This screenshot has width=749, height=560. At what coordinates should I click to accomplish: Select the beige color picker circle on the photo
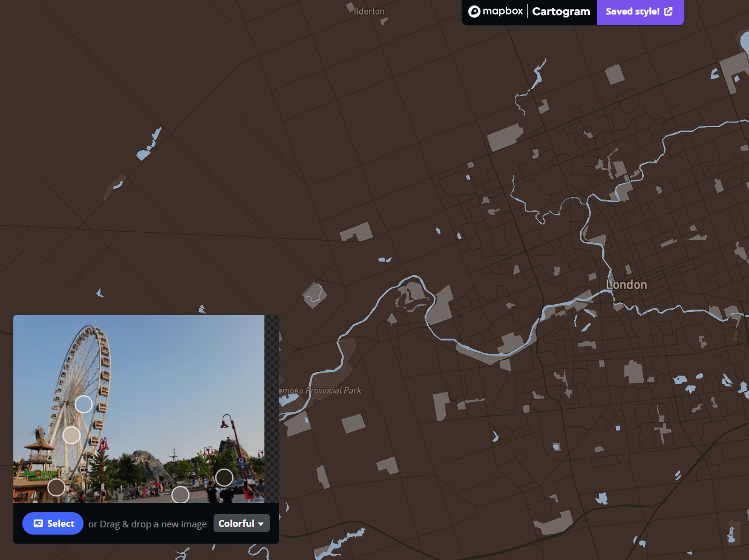[71, 435]
